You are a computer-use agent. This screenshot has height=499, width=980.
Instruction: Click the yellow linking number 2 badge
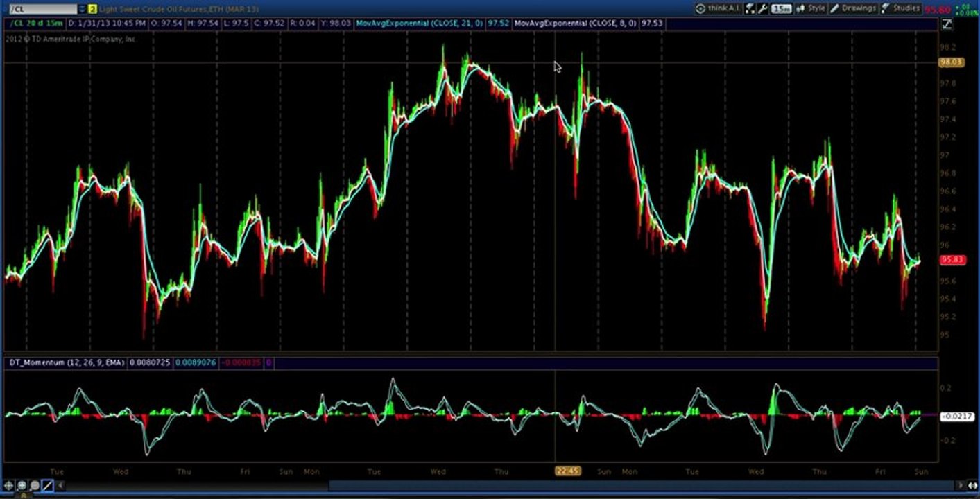[92, 9]
